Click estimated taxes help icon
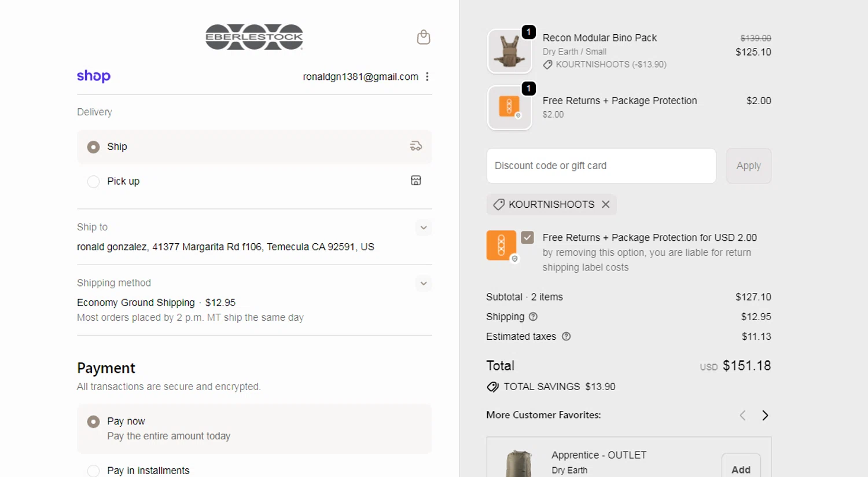 point(566,336)
